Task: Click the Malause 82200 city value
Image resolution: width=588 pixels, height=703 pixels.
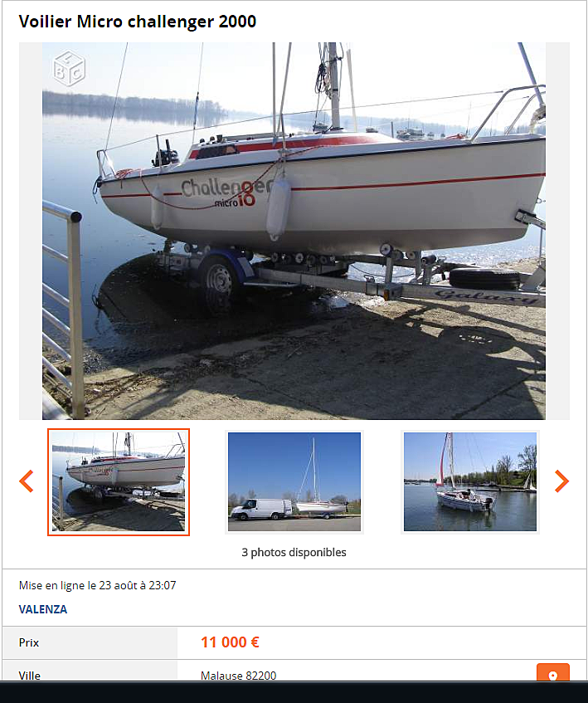Action: [238, 676]
